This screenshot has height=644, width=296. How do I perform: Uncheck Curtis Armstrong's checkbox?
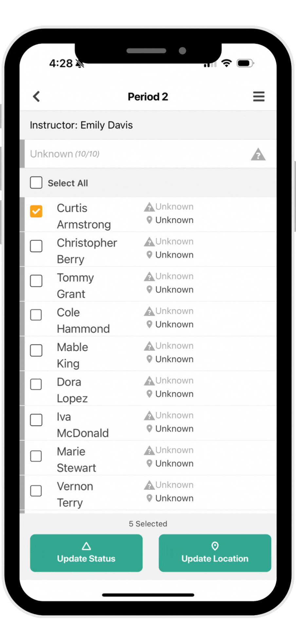click(x=36, y=211)
